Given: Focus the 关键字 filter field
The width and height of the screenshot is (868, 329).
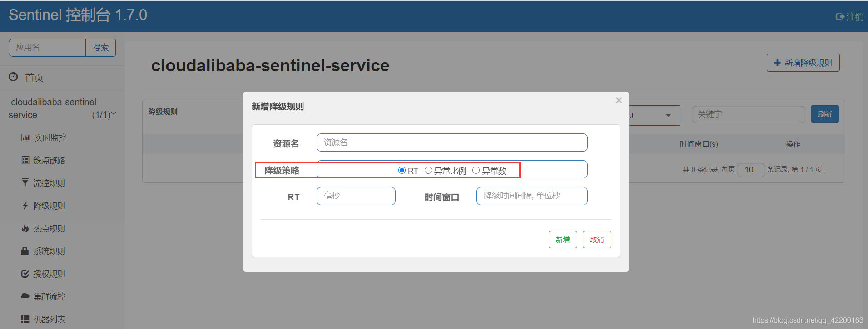Looking at the screenshot, I should click(749, 114).
